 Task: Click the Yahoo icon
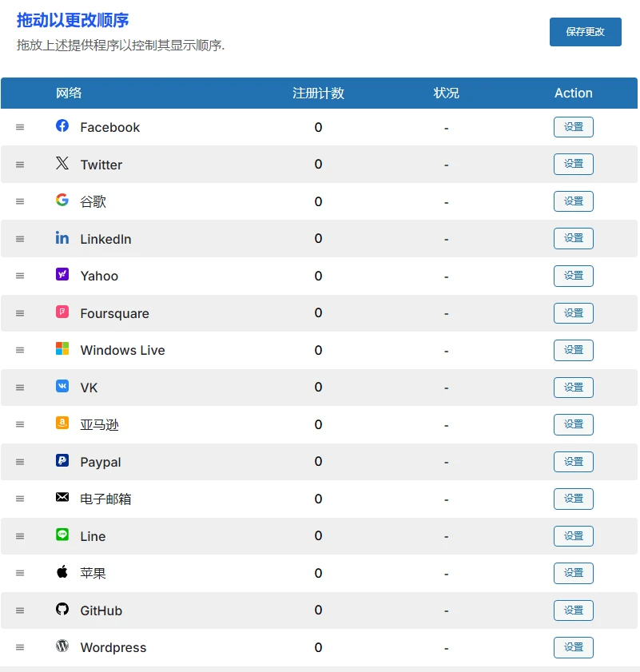click(62, 276)
